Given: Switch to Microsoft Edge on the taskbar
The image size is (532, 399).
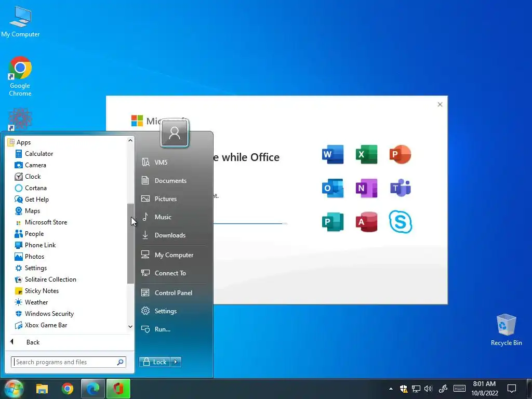Looking at the screenshot, I should [x=92, y=389].
